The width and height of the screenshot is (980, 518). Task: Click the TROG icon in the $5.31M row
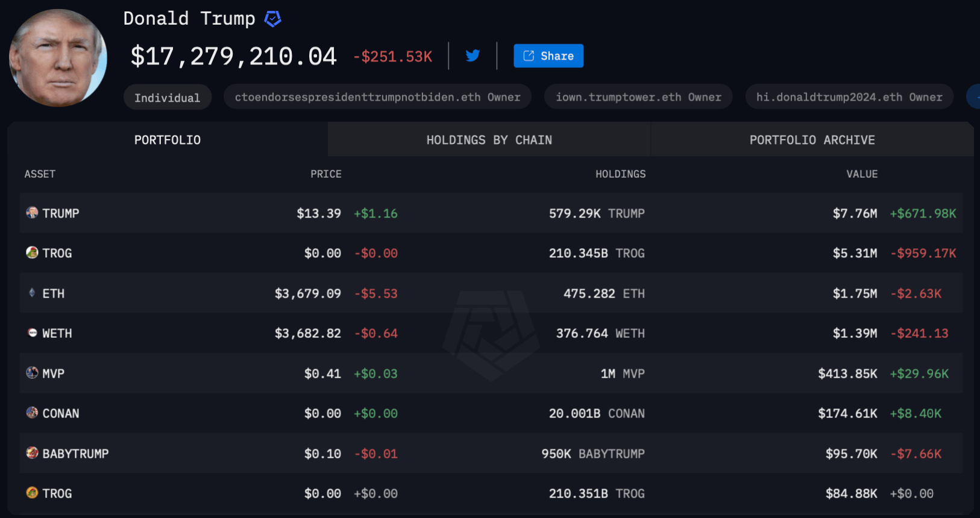(x=32, y=252)
